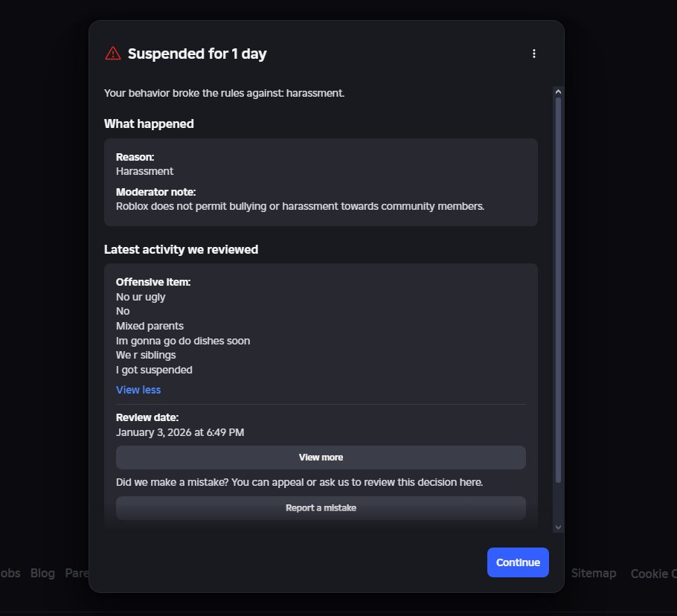
Task: Open the three-dot options menu
Action: point(534,54)
